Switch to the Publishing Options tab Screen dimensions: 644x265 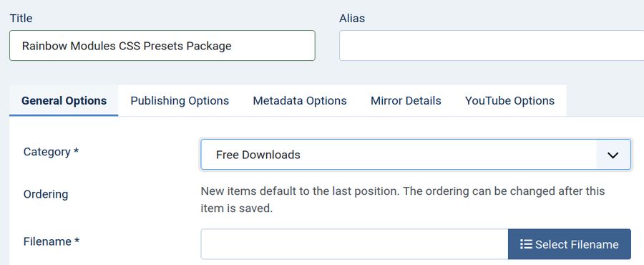180,101
